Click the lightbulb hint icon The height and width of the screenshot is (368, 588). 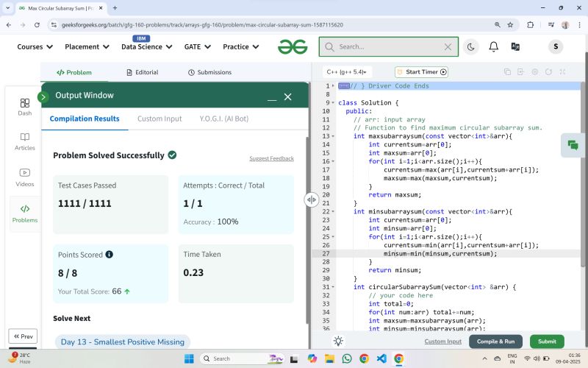[x=338, y=341]
